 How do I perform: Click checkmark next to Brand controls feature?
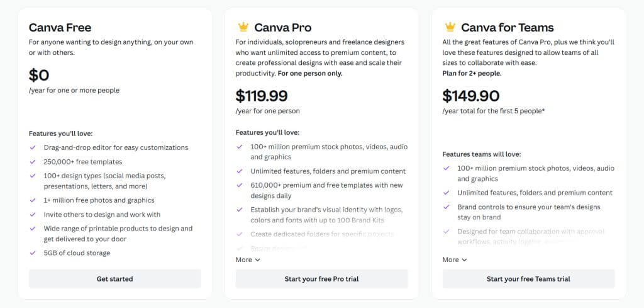pos(447,207)
